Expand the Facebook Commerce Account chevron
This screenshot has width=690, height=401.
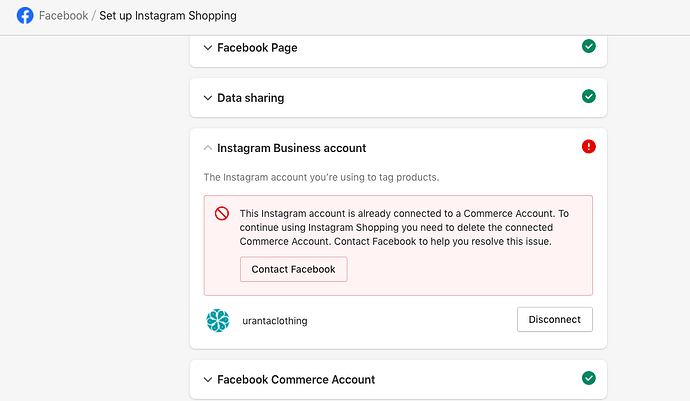pyautogui.click(x=208, y=380)
